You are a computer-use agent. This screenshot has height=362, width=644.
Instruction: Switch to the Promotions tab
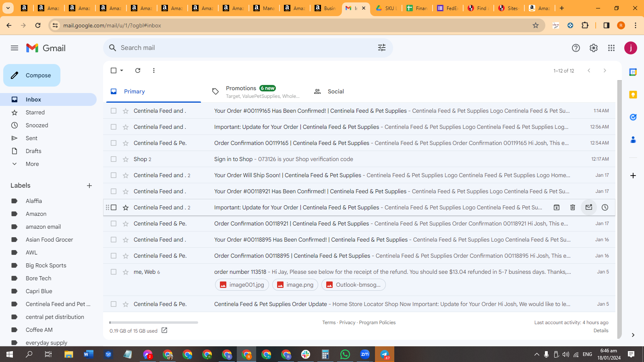tap(256, 91)
